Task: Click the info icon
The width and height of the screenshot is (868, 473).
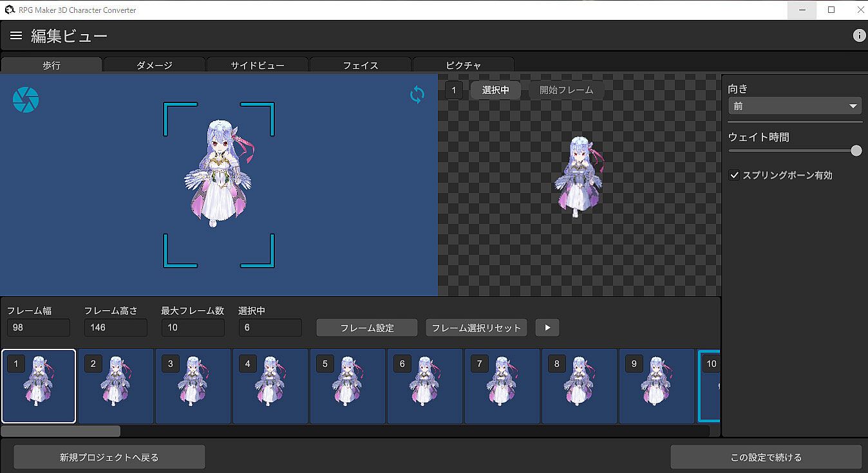Action: [x=859, y=36]
